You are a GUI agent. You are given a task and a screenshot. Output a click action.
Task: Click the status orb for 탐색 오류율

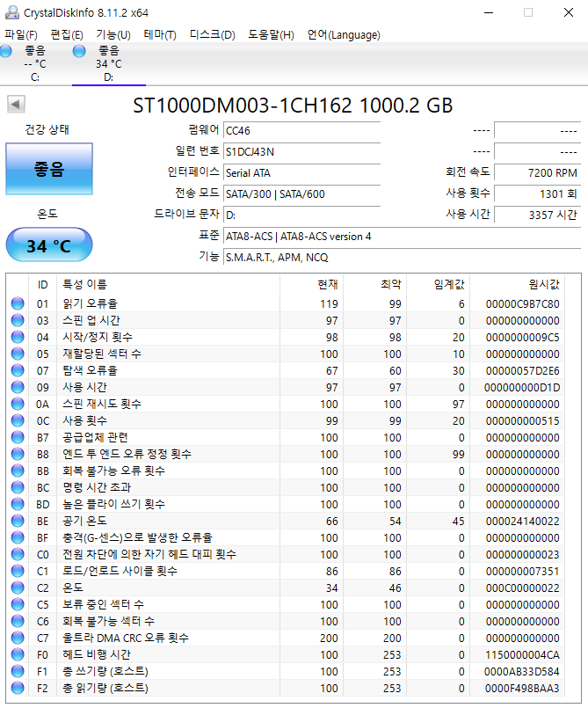18,370
